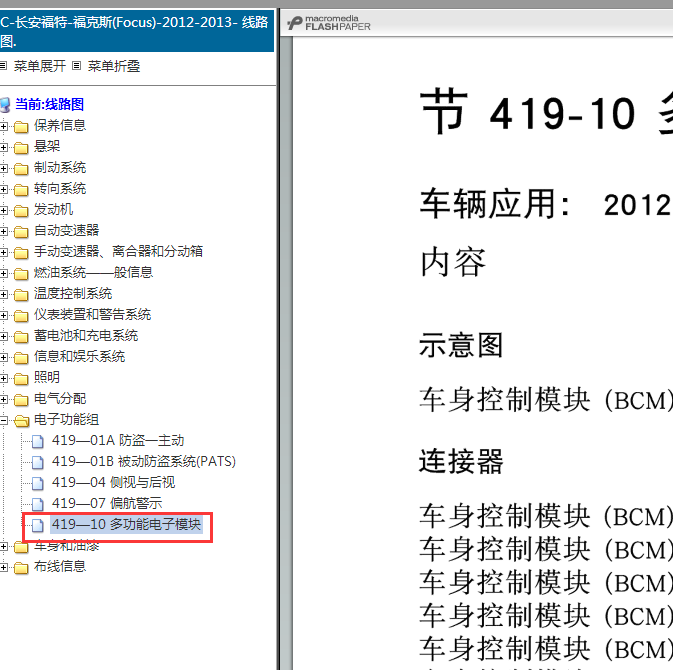Expand the 发动机 tree node

pos(3,210)
